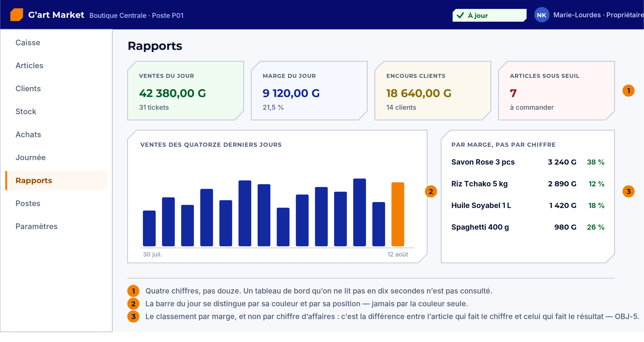Viewport: 644px width, 342px height.
Task: Click the 9 120,00 G margin value
Action: 291,93
